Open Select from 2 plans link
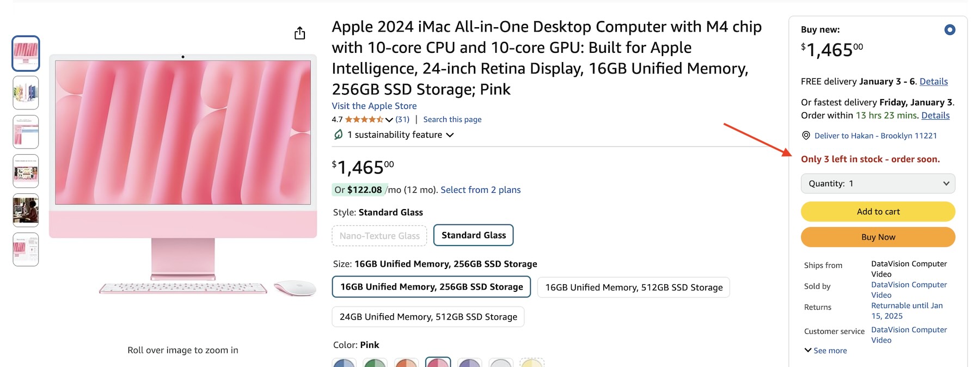 tap(480, 189)
